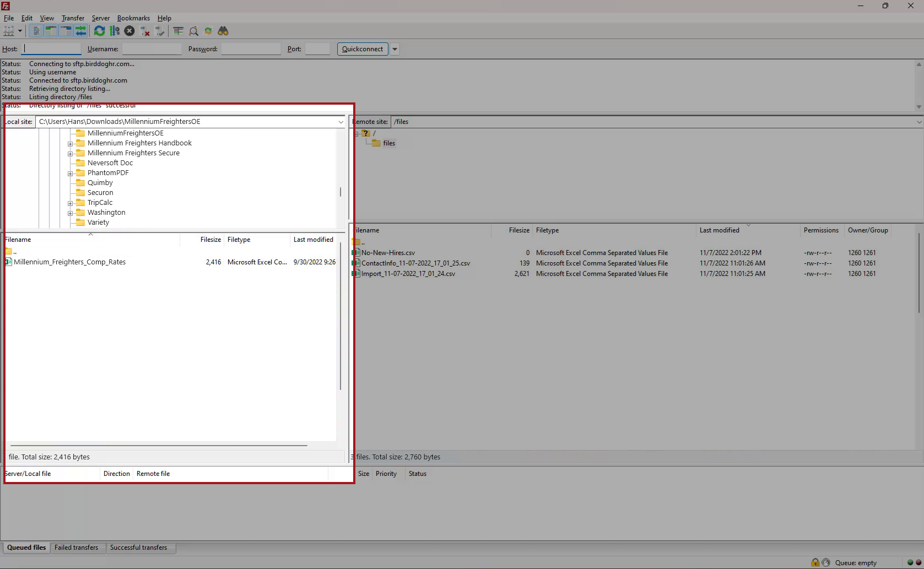Expand the Millennium Freighters Handbook folder
This screenshot has height=569, width=924.
(71, 144)
